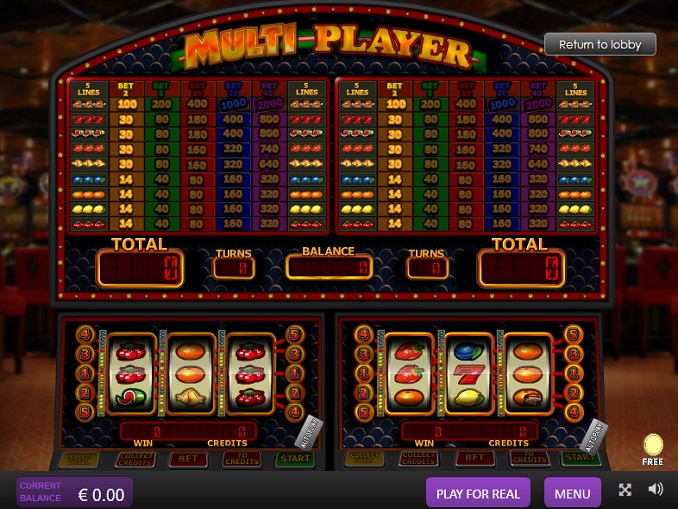This screenshot has height=509, width=678.
Task: Click TO CREDITS on right machine
Action: click(530, 458)
